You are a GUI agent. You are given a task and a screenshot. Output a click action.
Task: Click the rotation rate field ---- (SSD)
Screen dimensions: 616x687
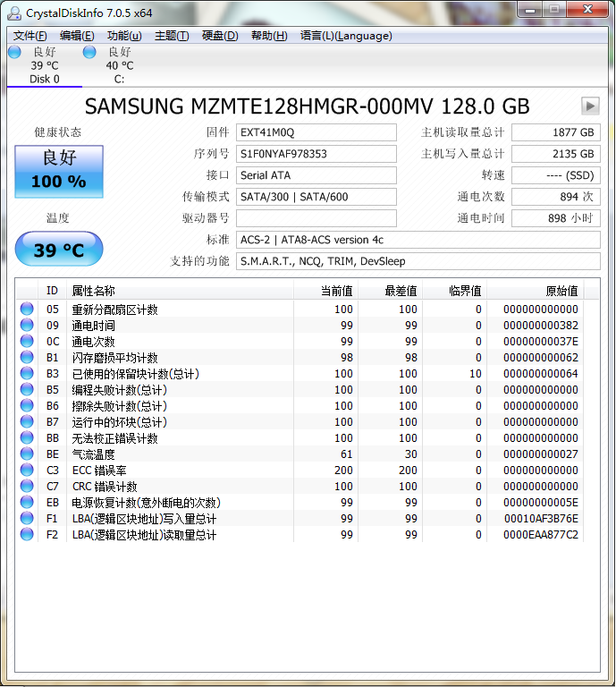click(x=556, y=175)
